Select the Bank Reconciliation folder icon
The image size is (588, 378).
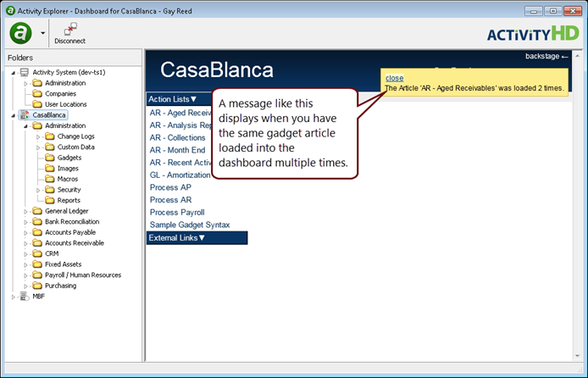pyautogui.click(x=37, y=221)
